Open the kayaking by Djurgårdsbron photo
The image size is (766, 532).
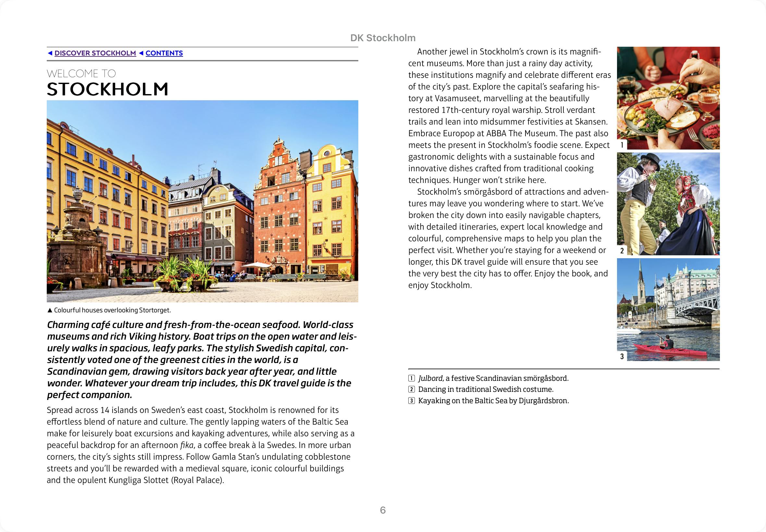click(x=668, y=309)
